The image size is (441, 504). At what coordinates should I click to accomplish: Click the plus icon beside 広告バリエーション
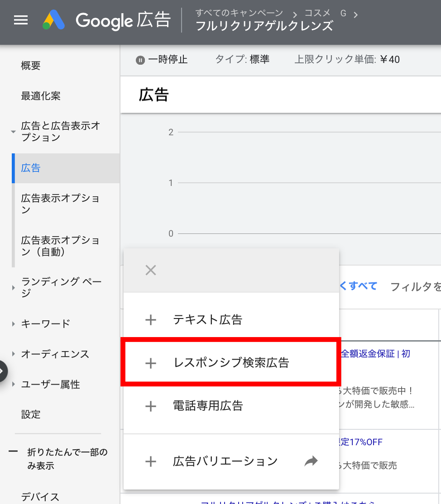point(150,461)
